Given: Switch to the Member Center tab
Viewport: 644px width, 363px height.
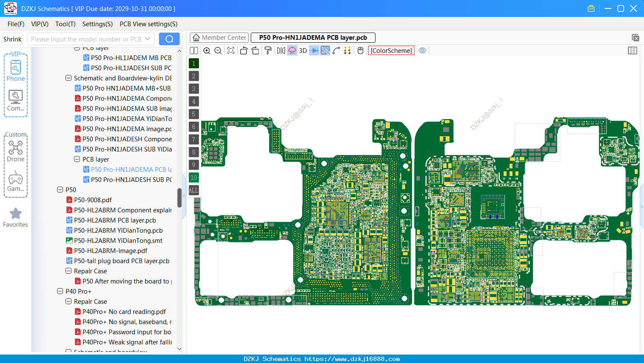Looking at the screenshot, I should click(x=219, y=38).
